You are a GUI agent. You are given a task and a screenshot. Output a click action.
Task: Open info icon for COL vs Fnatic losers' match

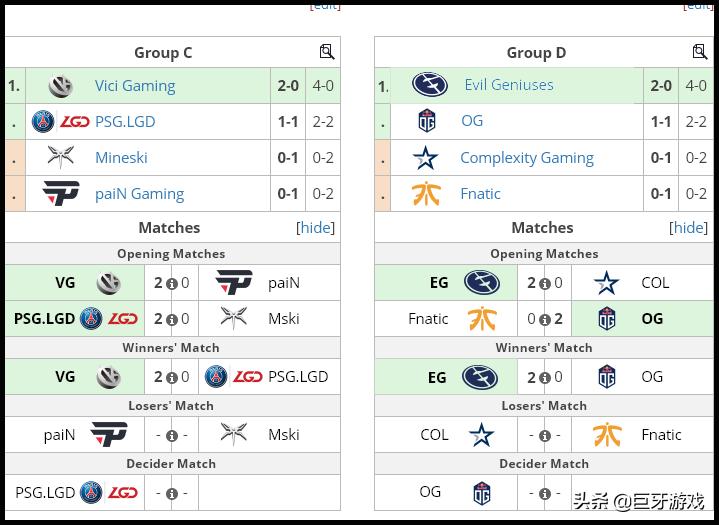coord(544,436)
